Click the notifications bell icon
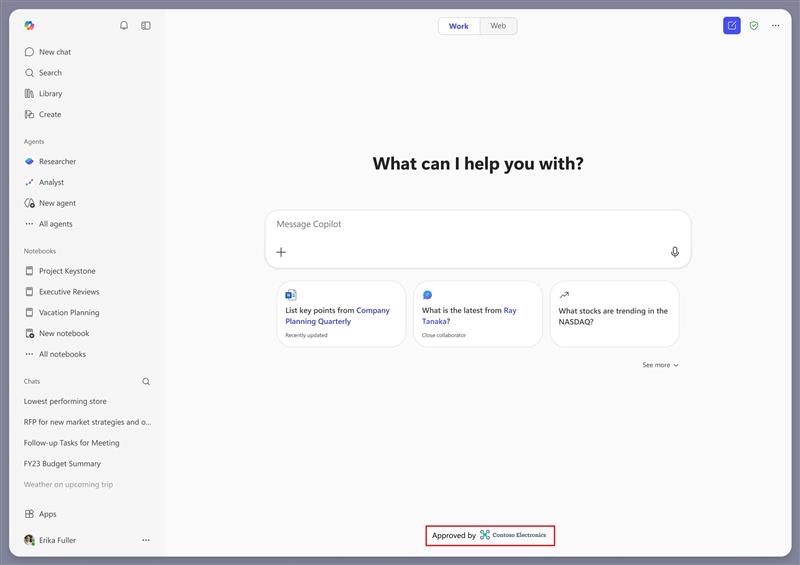The image size is (800, 565). point(124,26)
